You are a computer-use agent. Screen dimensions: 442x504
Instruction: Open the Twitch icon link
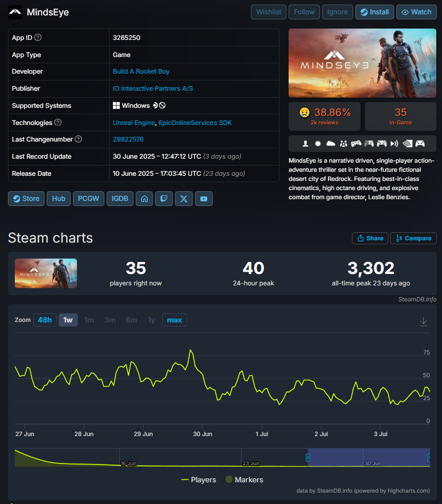coord(164,199)
